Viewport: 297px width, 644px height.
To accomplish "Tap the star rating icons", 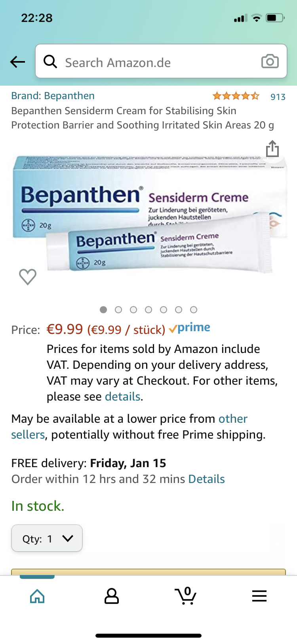I will [236, 96].
